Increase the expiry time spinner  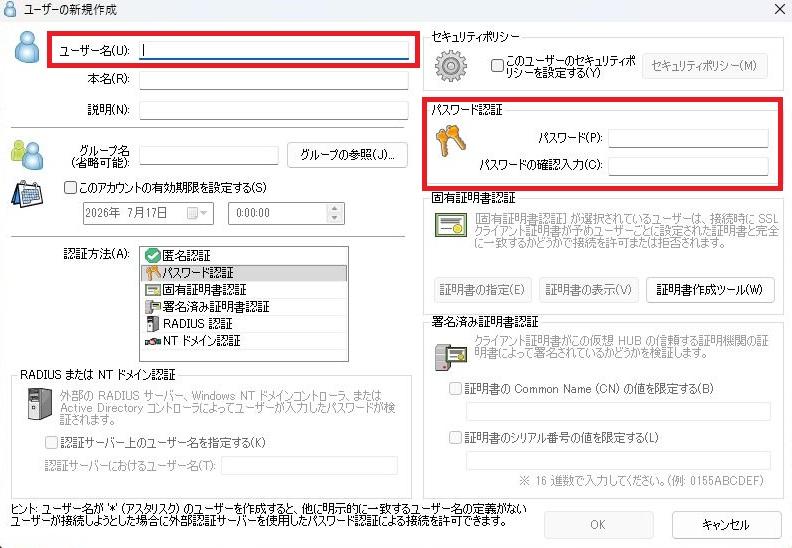pos(334,208)
